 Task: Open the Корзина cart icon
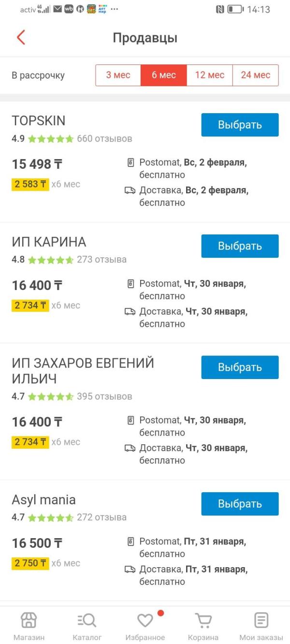203,620
